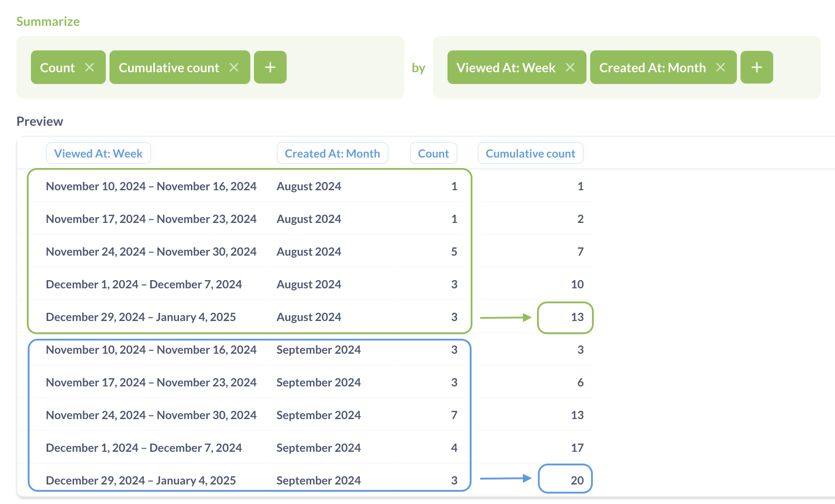Click the August 2024 cell in first row

(308, 186)
